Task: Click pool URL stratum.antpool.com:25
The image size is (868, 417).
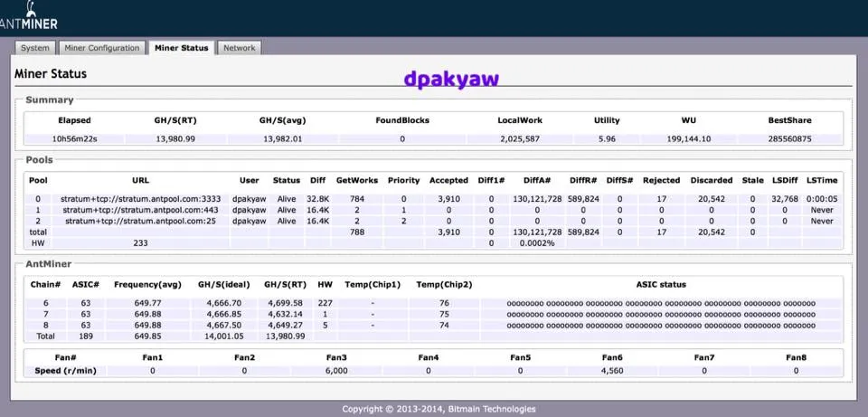Action: [141, 221]
